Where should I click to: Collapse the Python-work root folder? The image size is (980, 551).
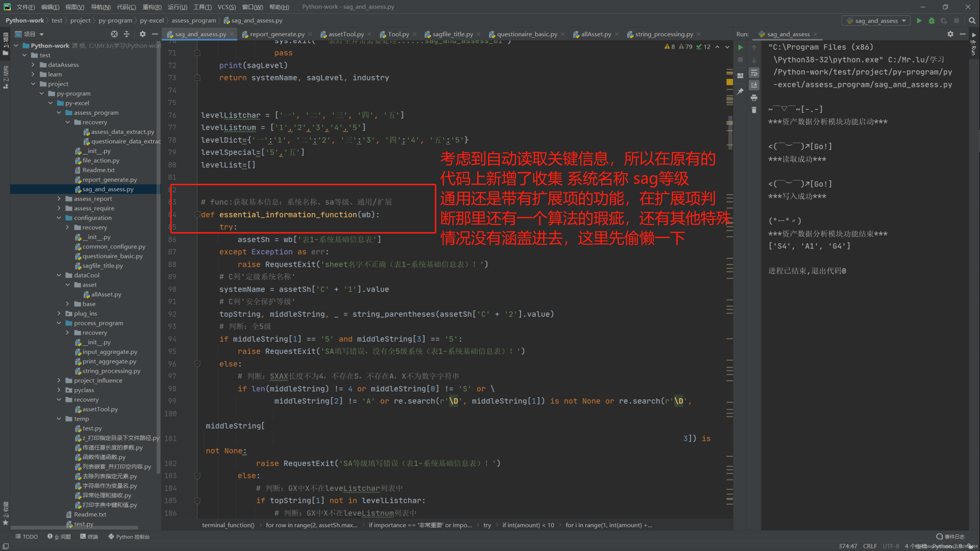[16, 46]
